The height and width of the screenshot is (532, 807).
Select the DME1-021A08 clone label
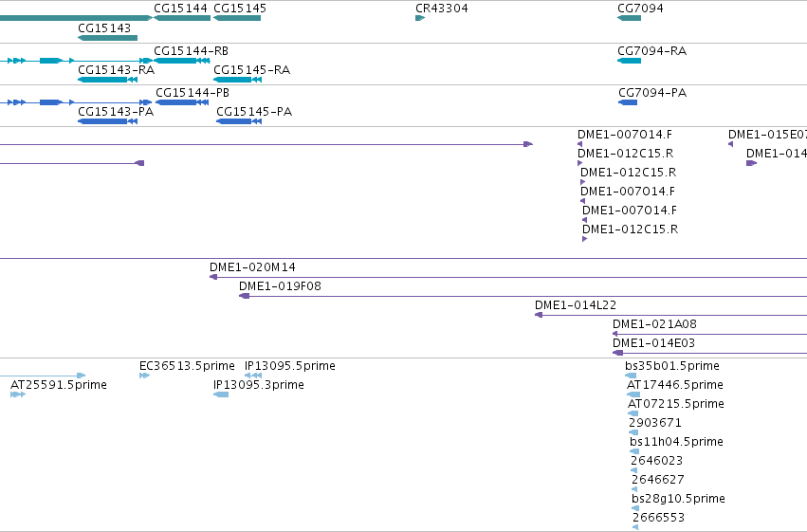point(654,324)
